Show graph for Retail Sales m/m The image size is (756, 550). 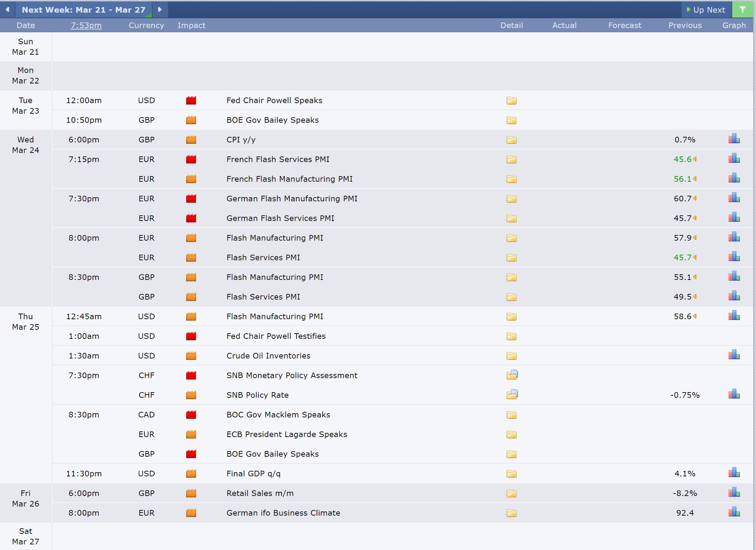tap(734, 492)
